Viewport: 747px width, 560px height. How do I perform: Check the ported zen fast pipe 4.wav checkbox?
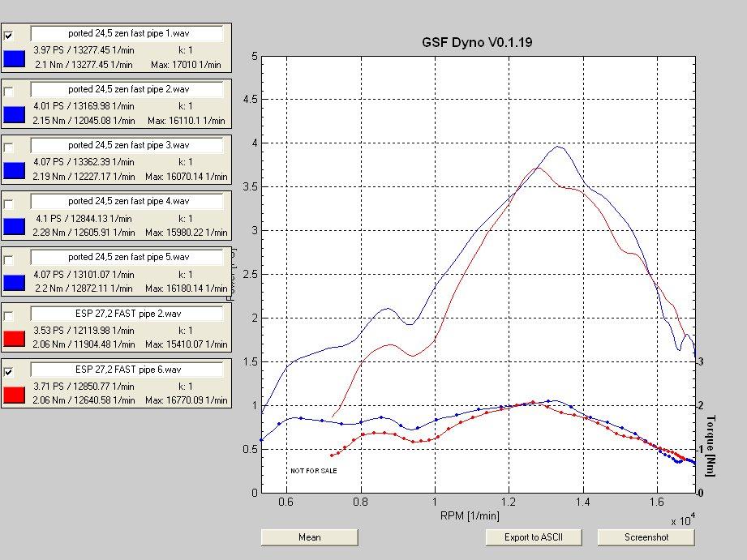click(x=9, y=203)
